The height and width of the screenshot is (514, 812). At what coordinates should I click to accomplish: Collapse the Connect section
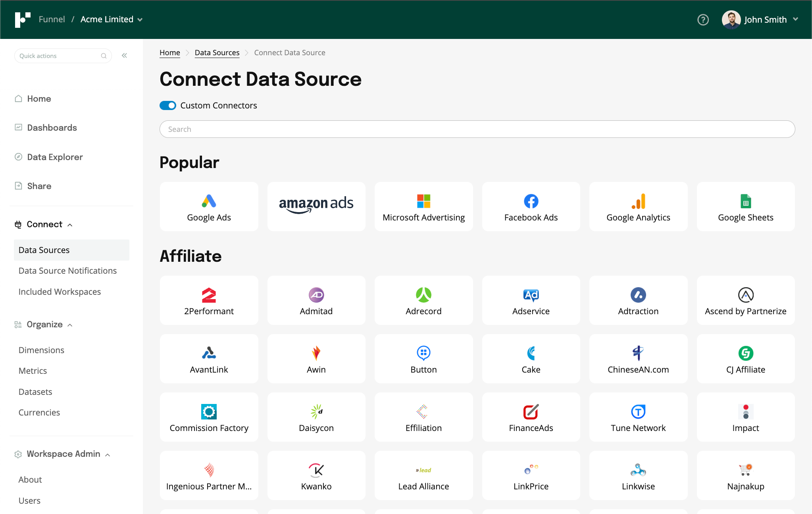coord(70,224)
